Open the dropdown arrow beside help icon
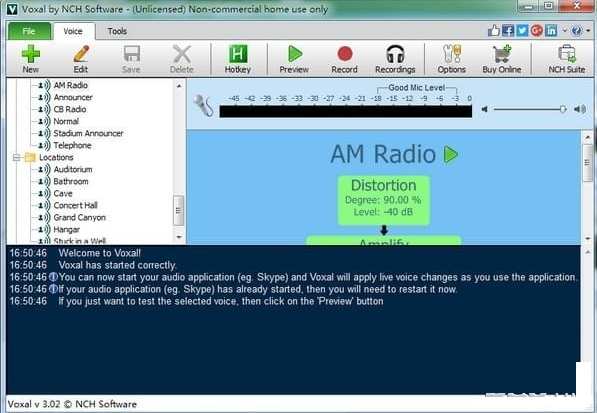597x413 pixels. pyautogui.click(x=589, y=30)
